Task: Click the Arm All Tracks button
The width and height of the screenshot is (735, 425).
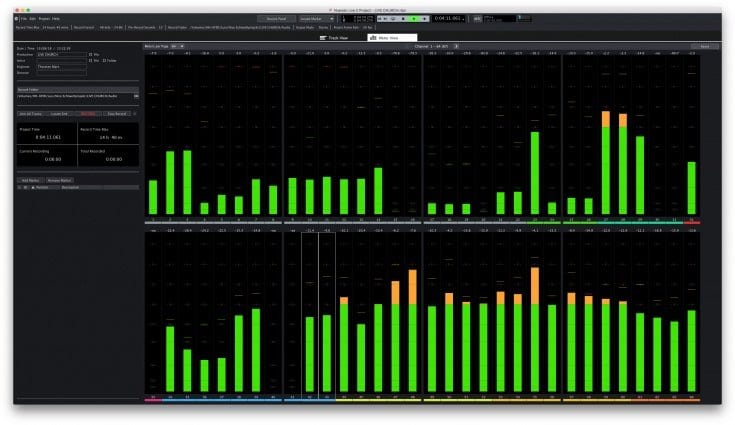Action: [x=30, y=114]
